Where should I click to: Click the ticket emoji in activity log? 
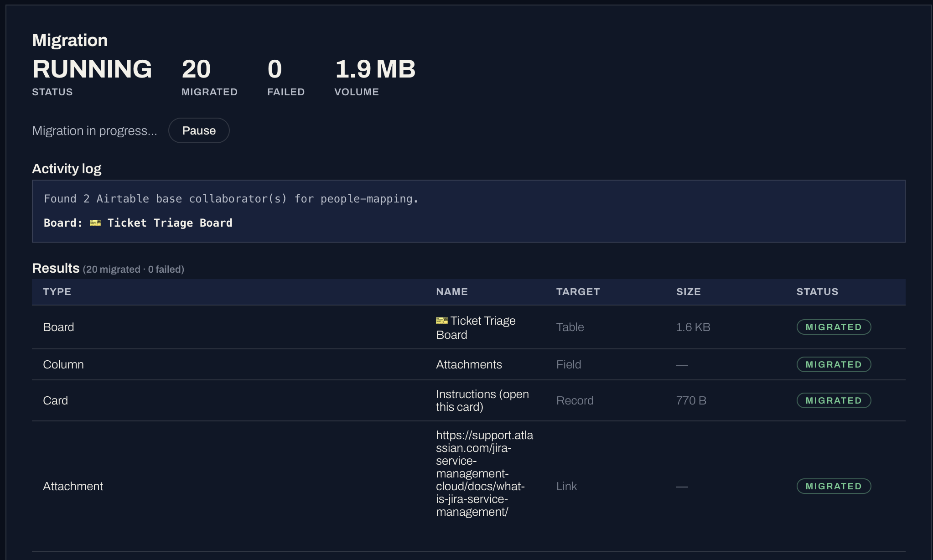pyautogui.click(x=95, y=223)
